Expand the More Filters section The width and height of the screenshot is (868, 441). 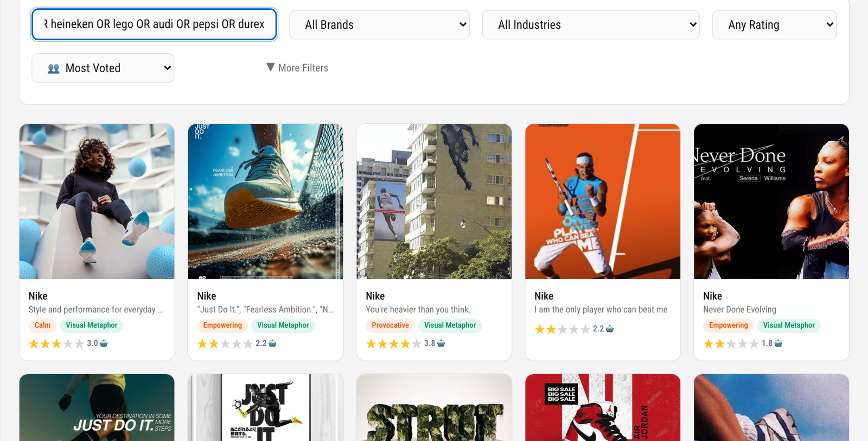coord(297,68)
